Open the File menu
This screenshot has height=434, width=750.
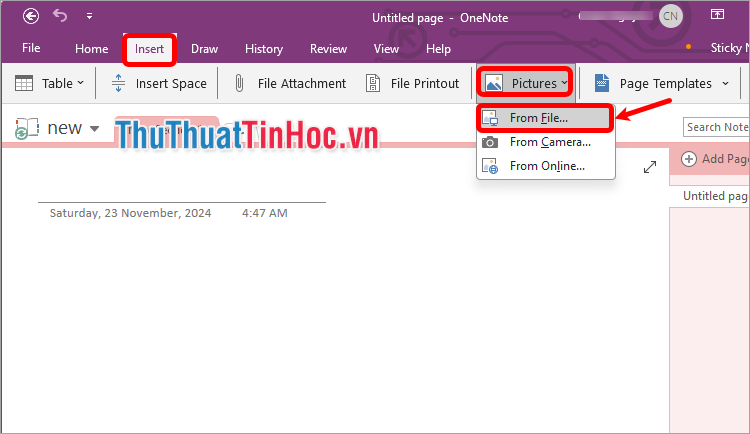click(31, 48)
